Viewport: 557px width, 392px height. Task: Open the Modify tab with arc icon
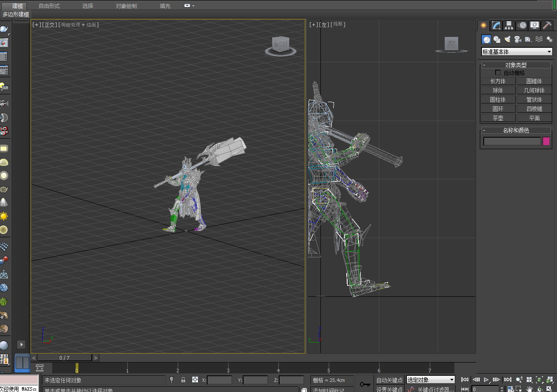point(496,25)
